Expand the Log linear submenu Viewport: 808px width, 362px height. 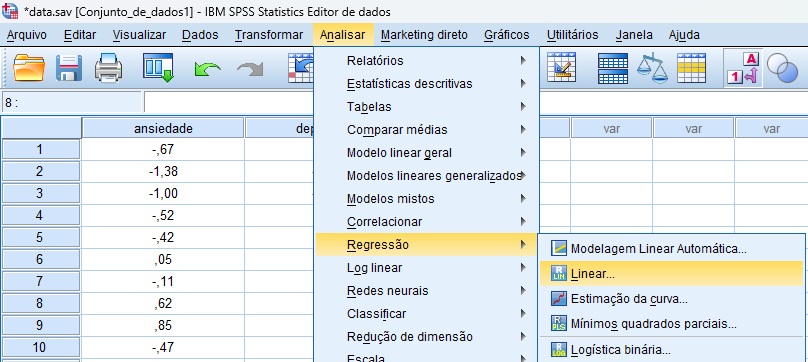(426, 268)
